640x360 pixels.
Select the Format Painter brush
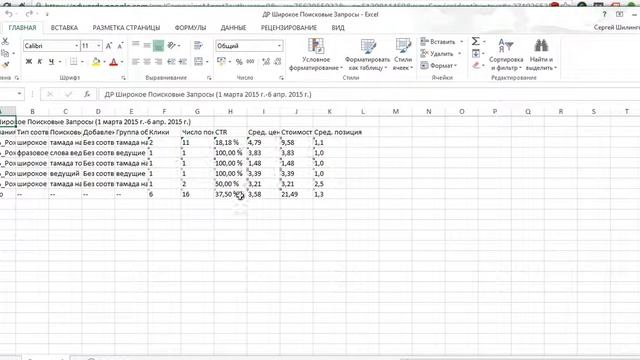5,65
